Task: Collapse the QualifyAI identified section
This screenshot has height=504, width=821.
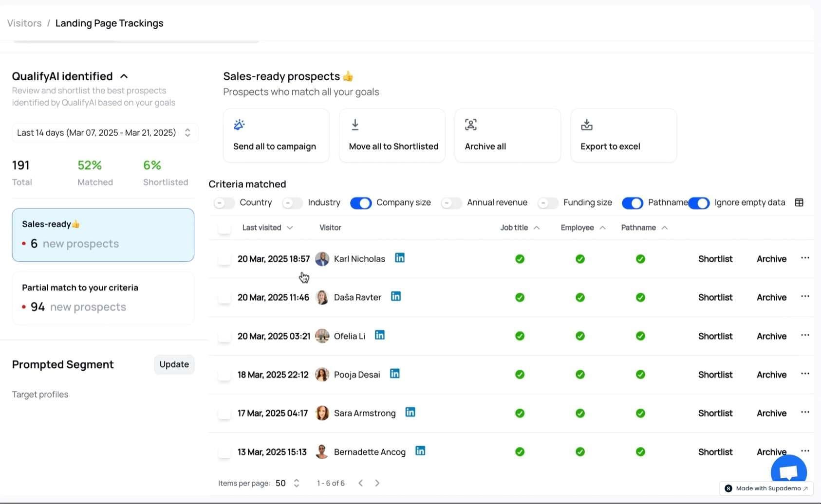Action: click(x=124, y=76)
